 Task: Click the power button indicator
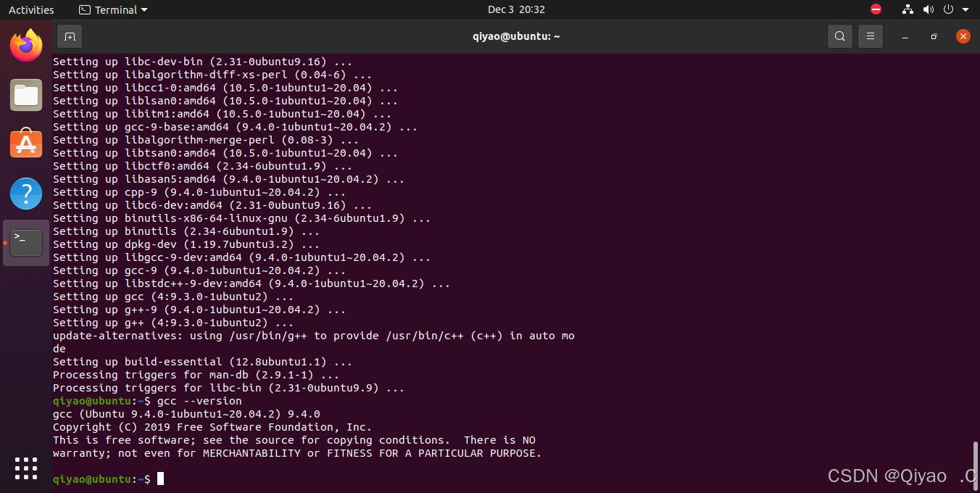coord(948,9)
